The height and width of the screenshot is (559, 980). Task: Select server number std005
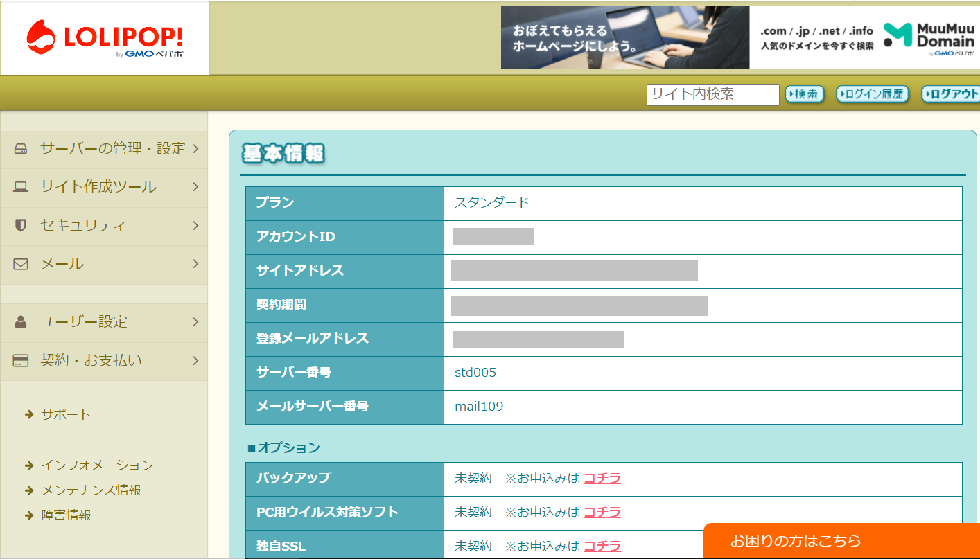(x=475, y=373)
